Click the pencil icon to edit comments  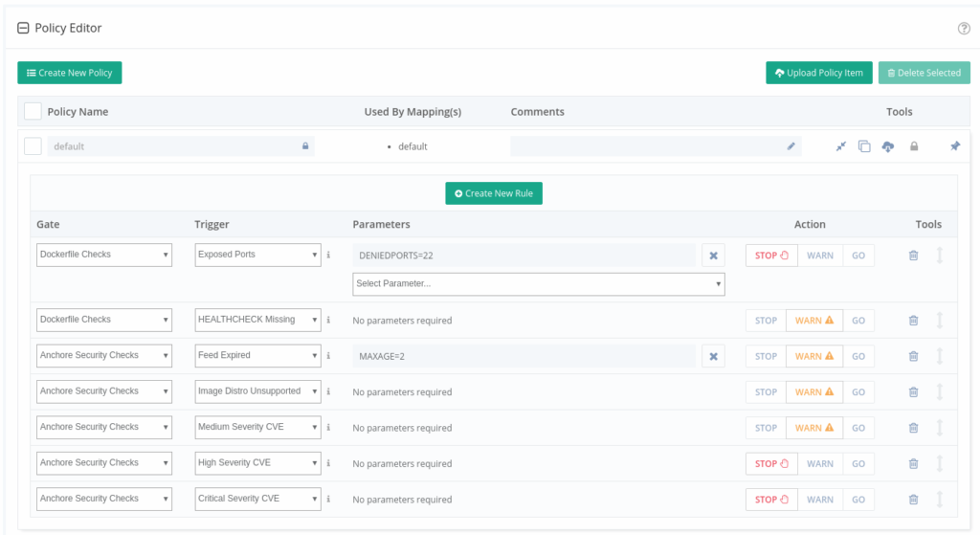click(791, 146)
